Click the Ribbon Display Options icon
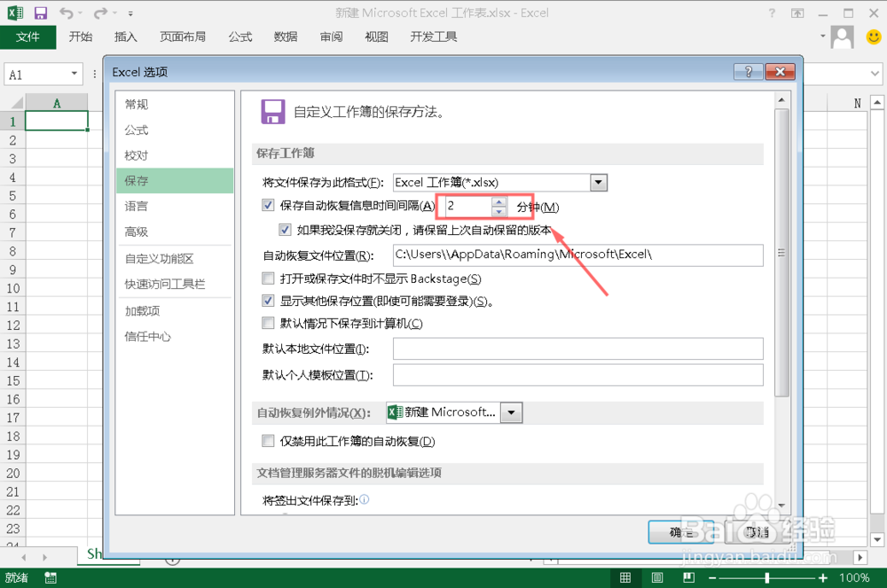Screen dimensions: 887x588 [797, 13]
